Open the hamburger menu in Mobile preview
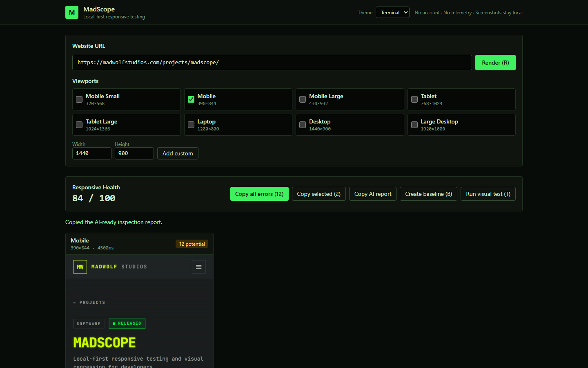This screenshot has width=588, height=368. tap(199, 267)
